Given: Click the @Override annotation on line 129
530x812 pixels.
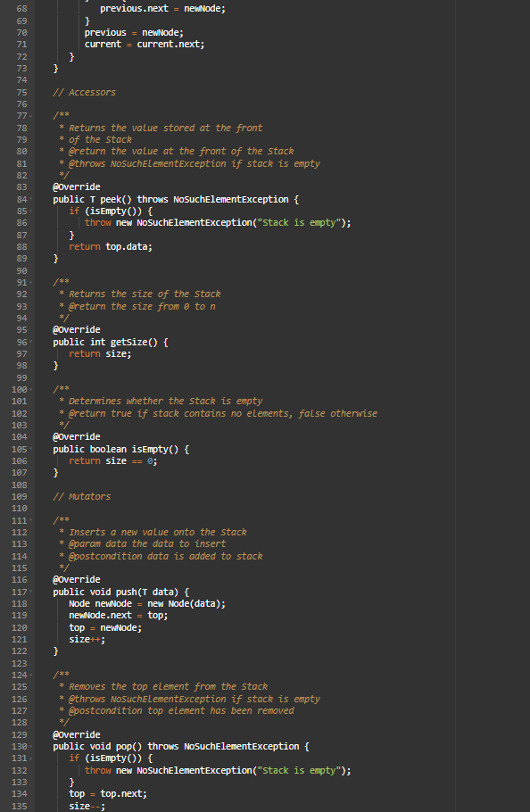Looking at the screenshot, I should [x=77, y=735].
